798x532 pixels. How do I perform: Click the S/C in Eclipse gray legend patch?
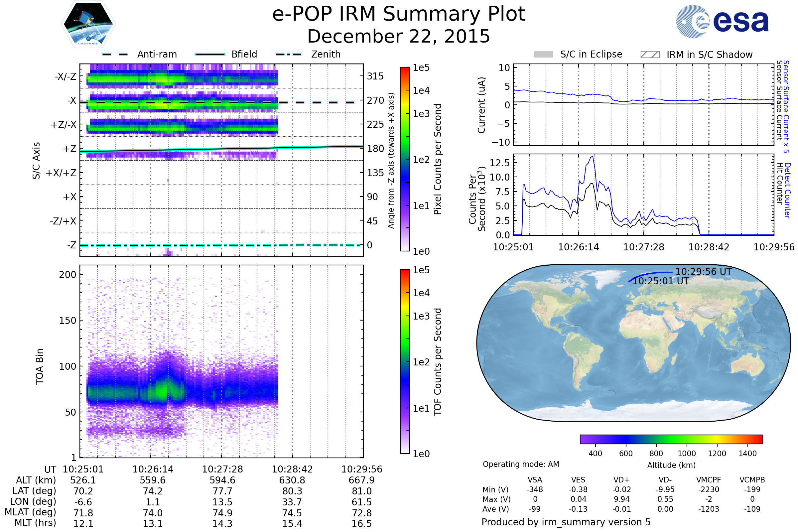pyautogui.click(x=543, y=55)
